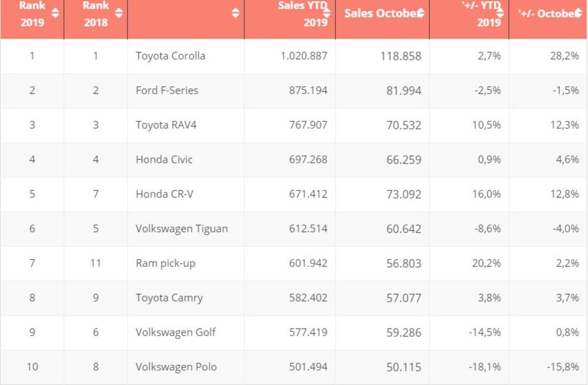588x385 pixels.
Task: Sort table by Rank 2019 column
Action: [x=55, y=13]
